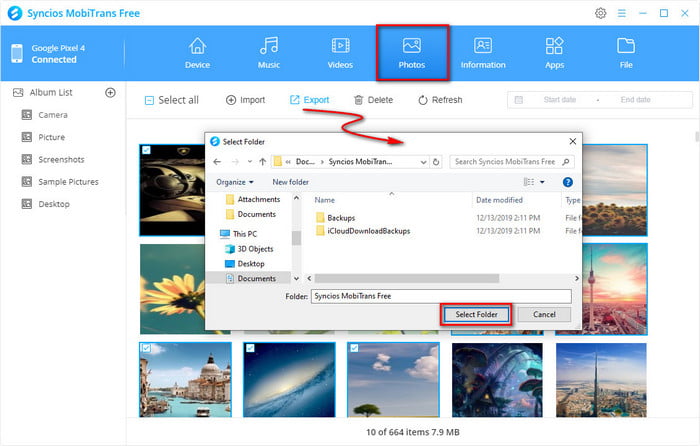700x446 pixels.
Task: Add new album with plus icon
Action: pyautogui.click(x=110, y=92)
